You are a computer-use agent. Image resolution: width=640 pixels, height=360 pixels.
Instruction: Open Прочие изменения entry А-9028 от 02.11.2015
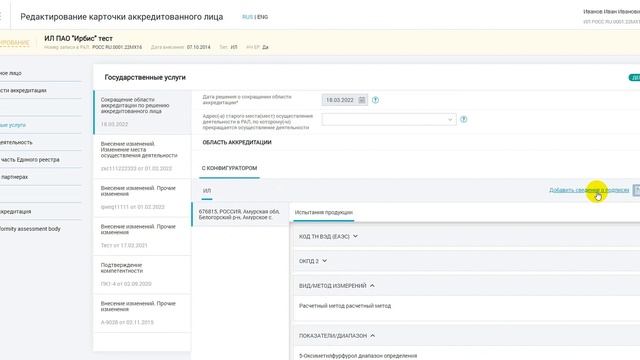tap(142, 313)
